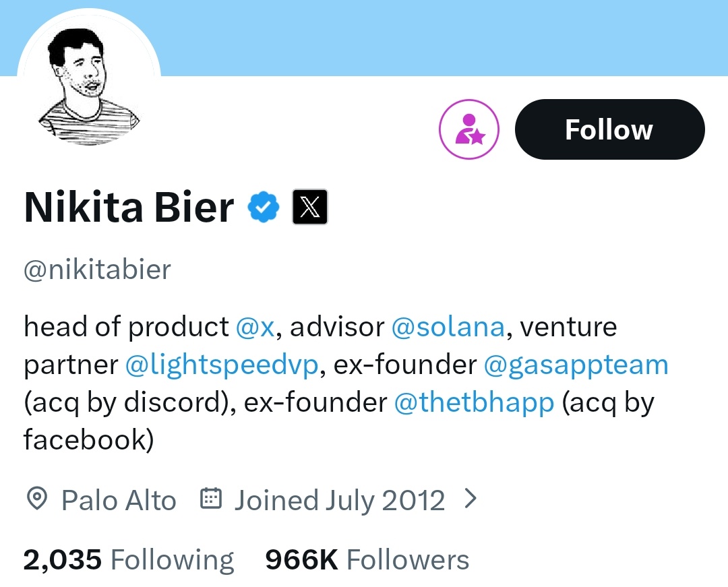Click the Joined July 2012 text

(x=339, y=500)
